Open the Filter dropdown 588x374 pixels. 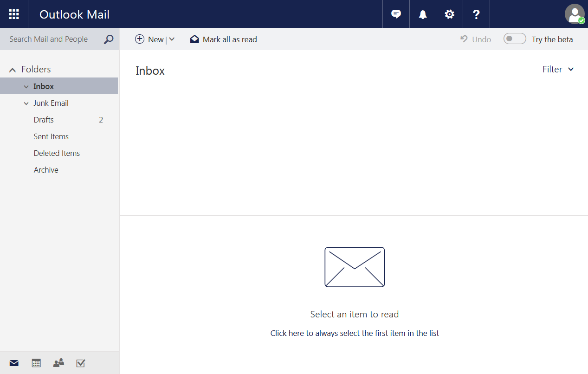coord(558,69)
